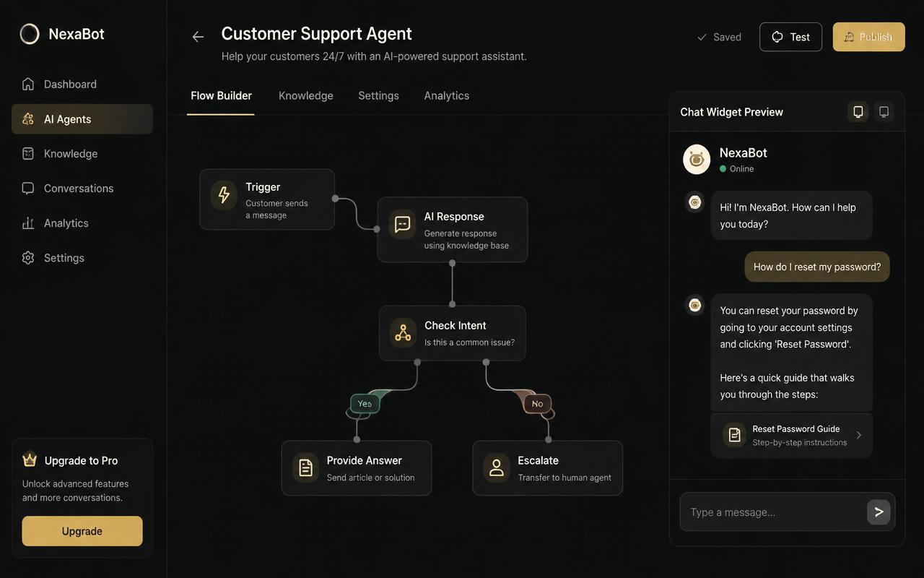Click 'Chat Widget Preview' heading
The height and width of the screenshot is (578, 924).
[731, 112]
